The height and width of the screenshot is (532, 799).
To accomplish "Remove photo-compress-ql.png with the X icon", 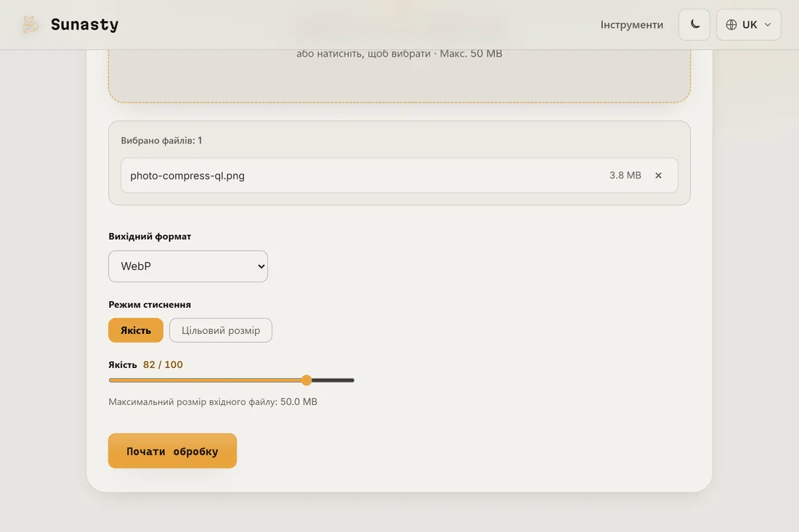I will pyautogui.click(x=658, y=175).
